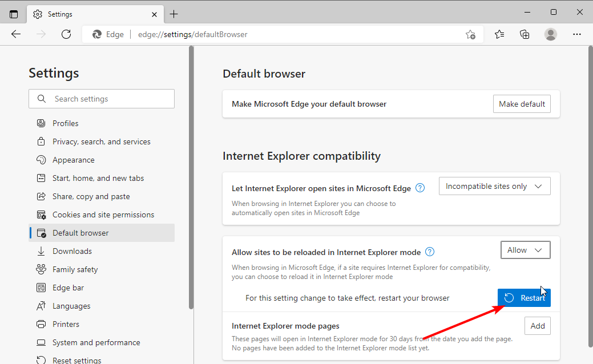Open Start, home, and new tabs
The image size is (593, 364).
(102, 178)
